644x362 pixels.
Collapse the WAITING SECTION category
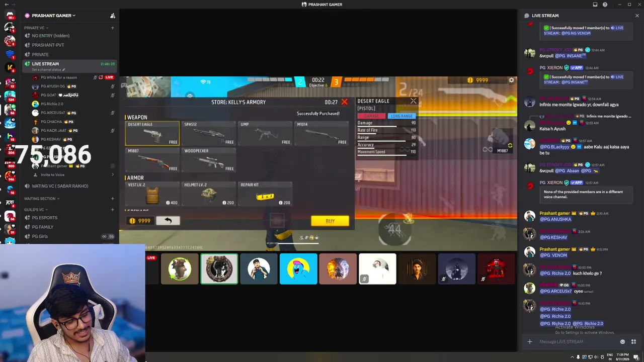pos(41,199)
